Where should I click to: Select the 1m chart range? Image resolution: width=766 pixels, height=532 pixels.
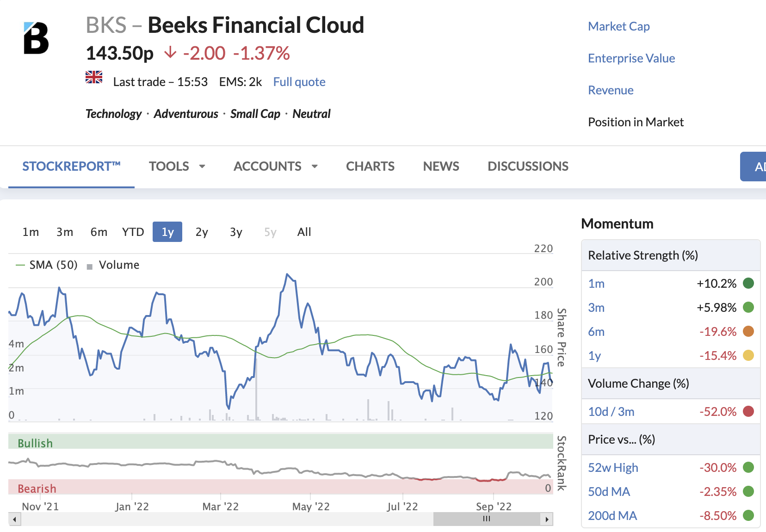pos(31,232)
